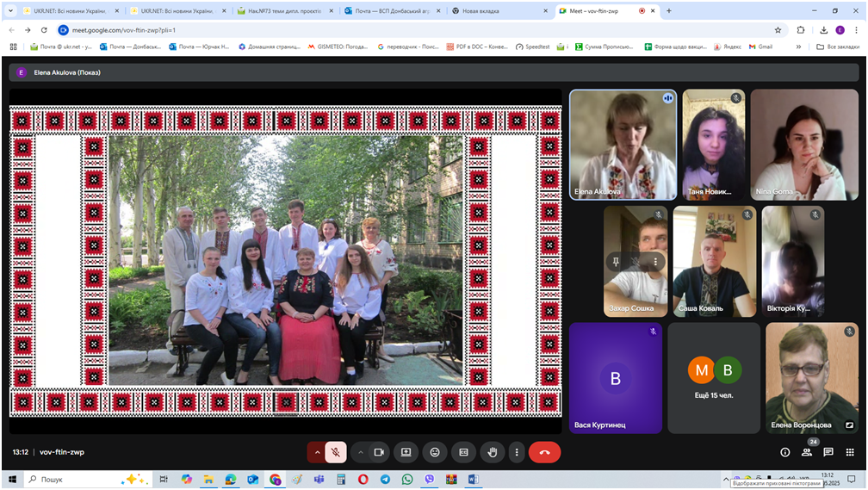Leave the call with red hang-up button
This screenshot has height=490, width=868.
545,452
